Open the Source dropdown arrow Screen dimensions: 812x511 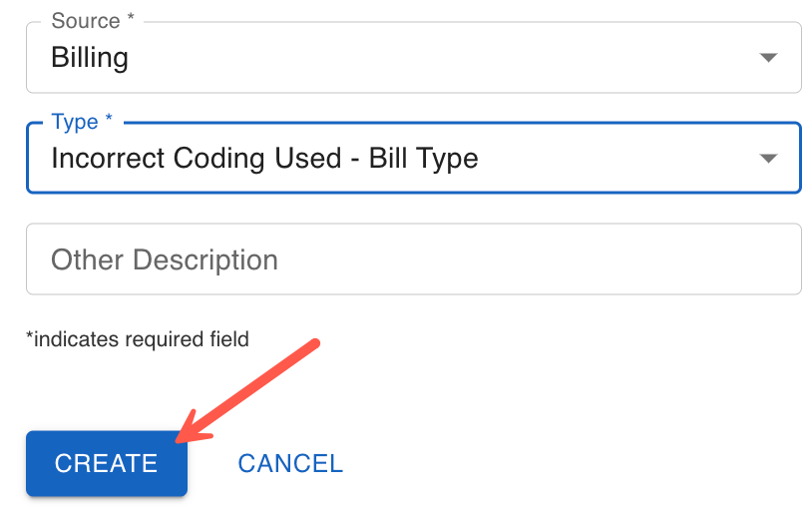click(x=767, y=58)
